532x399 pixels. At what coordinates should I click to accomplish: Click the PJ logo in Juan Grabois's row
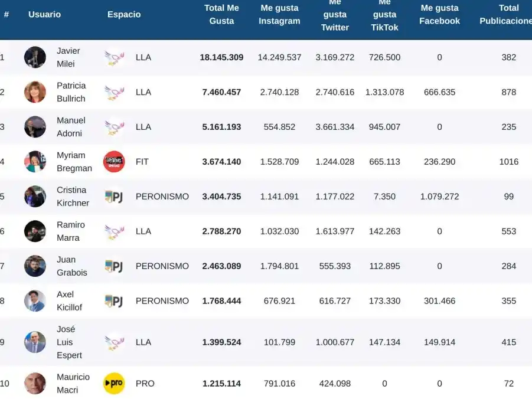(x=113, y=266)
